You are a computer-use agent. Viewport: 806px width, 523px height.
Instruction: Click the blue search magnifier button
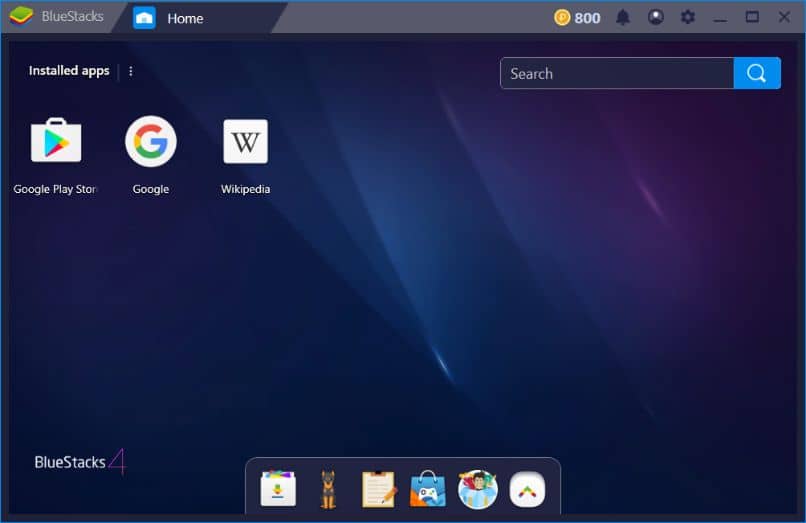757,73
